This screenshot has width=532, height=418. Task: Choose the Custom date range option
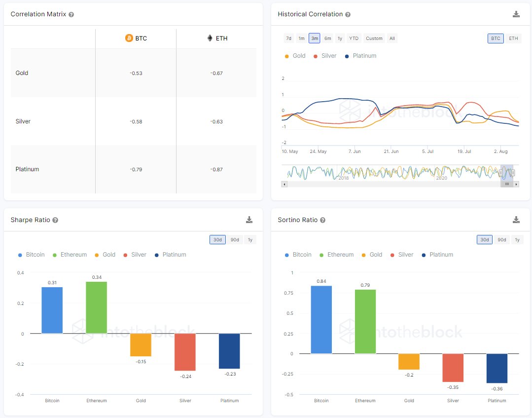point(374,38)
